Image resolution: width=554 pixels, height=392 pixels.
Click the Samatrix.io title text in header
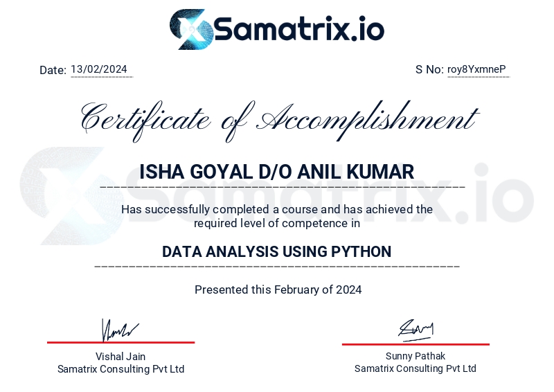299,28
